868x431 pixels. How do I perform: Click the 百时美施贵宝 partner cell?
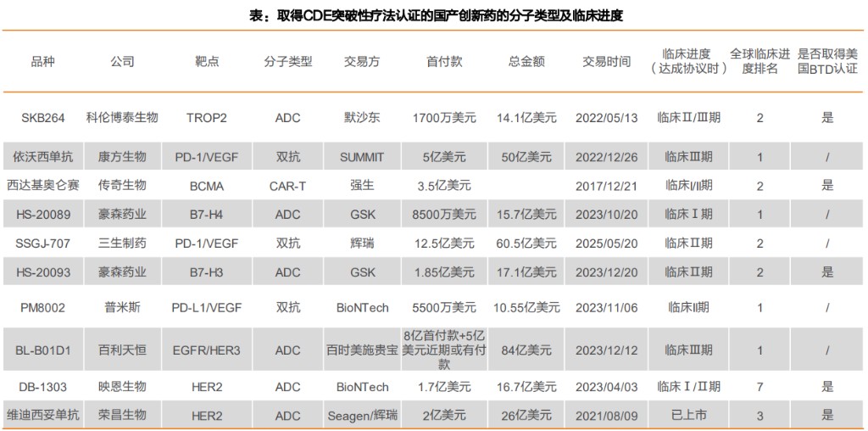pyautogui.click(x=362, y=350)
